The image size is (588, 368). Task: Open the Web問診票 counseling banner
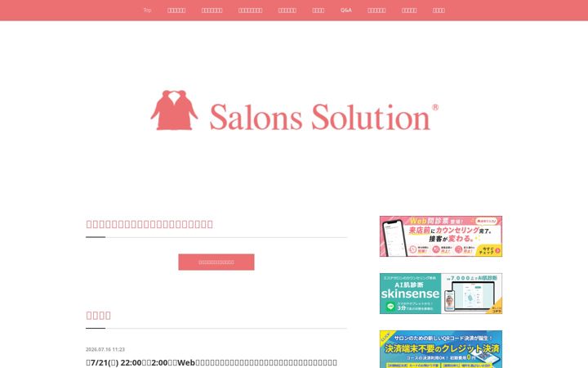[x=441, y=236]
